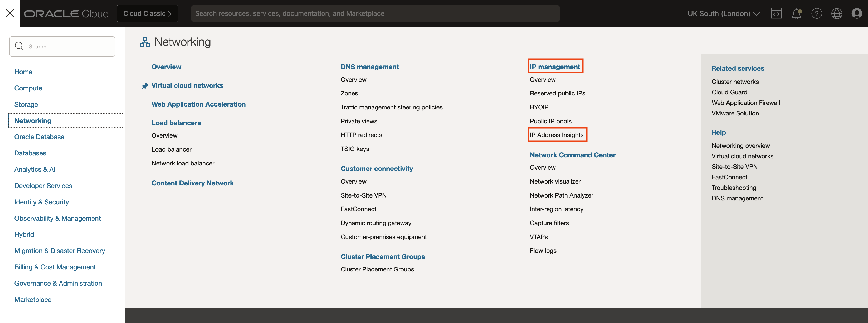Click the Oracle Cloud logo
The image size is (868, 323).
66,13
